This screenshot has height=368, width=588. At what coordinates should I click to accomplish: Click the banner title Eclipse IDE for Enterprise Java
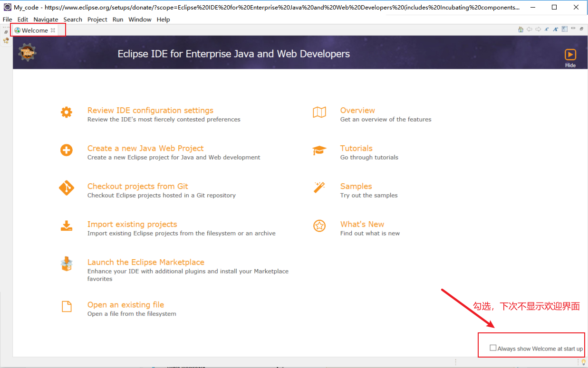[234, 54]
